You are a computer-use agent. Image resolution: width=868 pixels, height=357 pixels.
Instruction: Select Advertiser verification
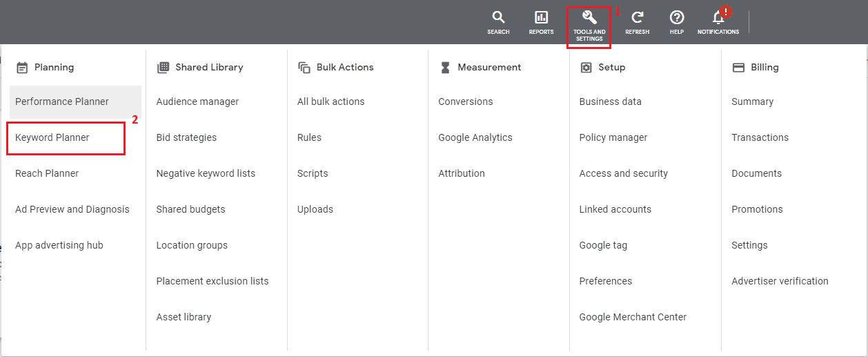point(780,281)
